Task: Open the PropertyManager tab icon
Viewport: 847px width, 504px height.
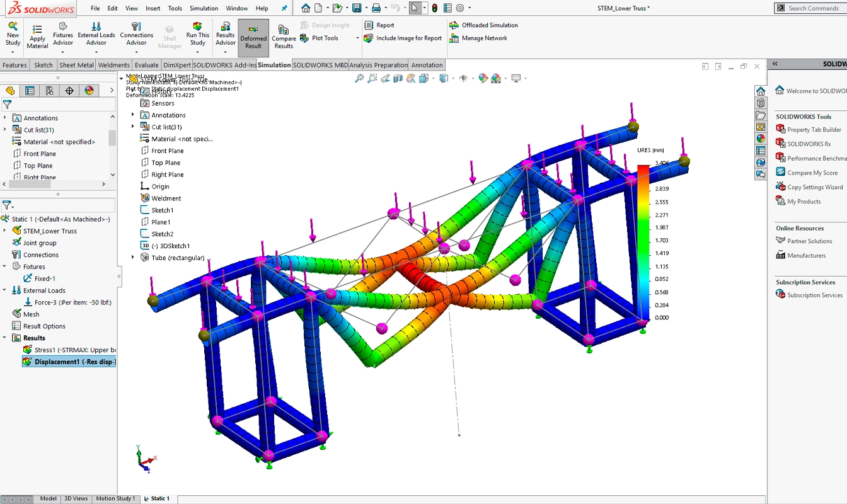Action: click(30, 91)
